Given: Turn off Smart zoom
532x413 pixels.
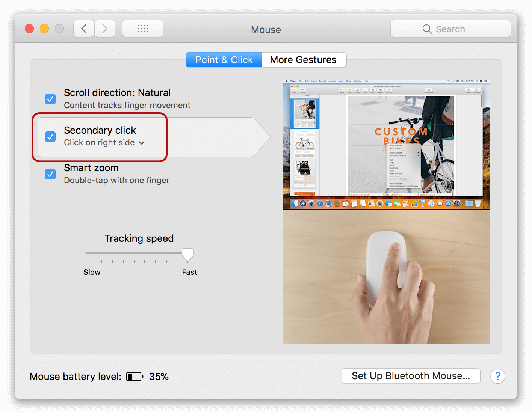Looking at the screenshot, I should click(50, 174).
